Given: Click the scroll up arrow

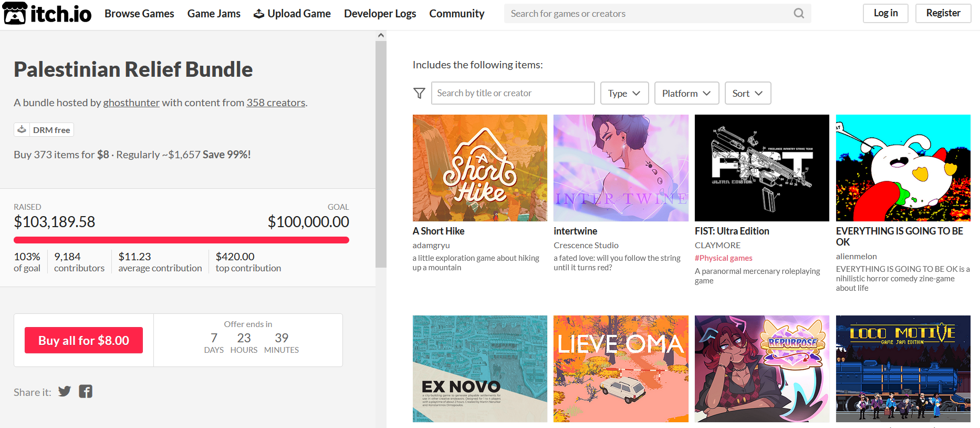Looking at the screenshot, I should click(x=381, y=35).
